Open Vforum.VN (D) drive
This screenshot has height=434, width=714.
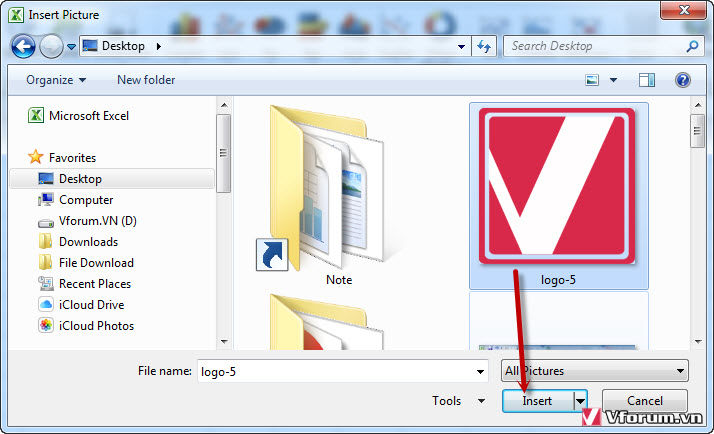(97, 221)
